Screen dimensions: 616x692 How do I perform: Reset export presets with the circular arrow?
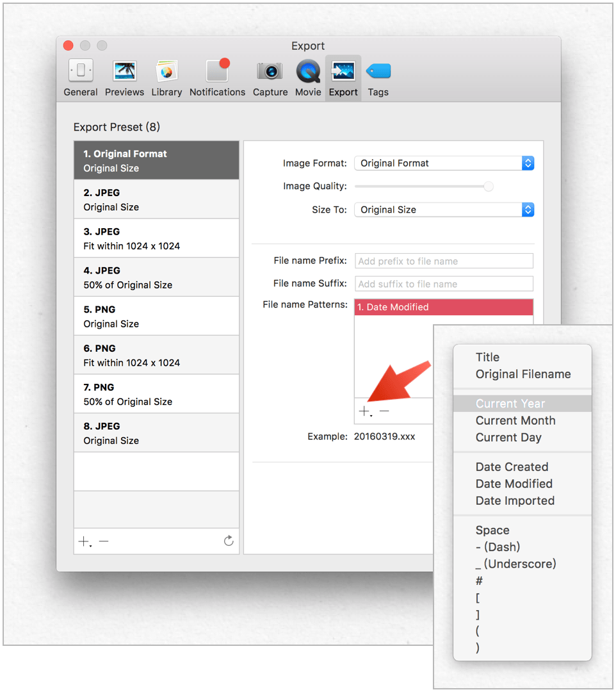[x=229, y=541]
